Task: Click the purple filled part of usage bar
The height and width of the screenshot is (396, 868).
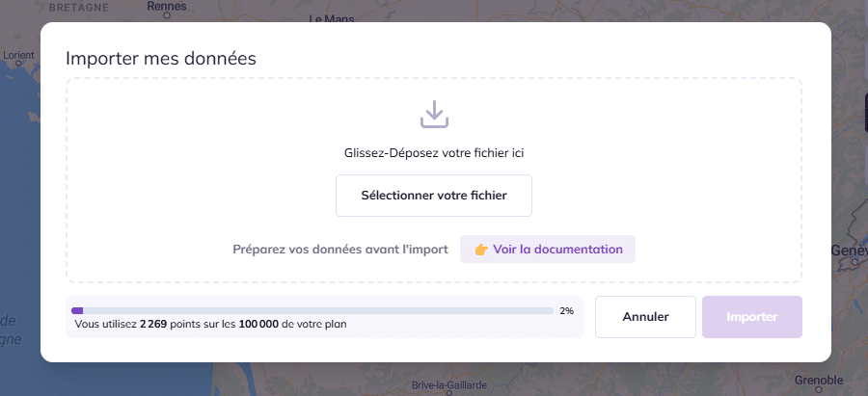Action: (77, 311)
